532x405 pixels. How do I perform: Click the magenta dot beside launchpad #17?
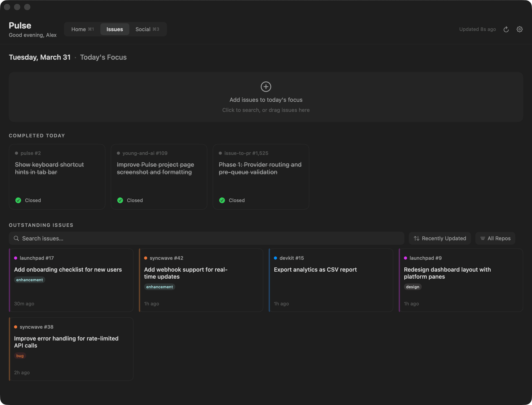point(16,258)
